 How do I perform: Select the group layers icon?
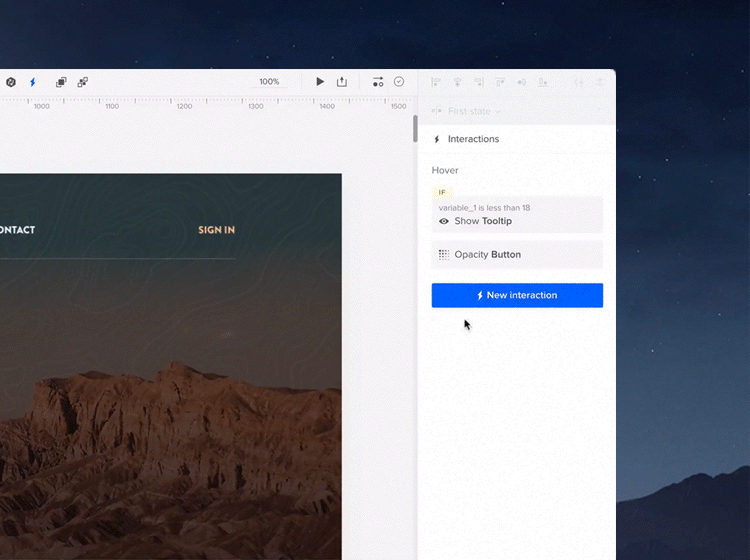click(61, 82)
